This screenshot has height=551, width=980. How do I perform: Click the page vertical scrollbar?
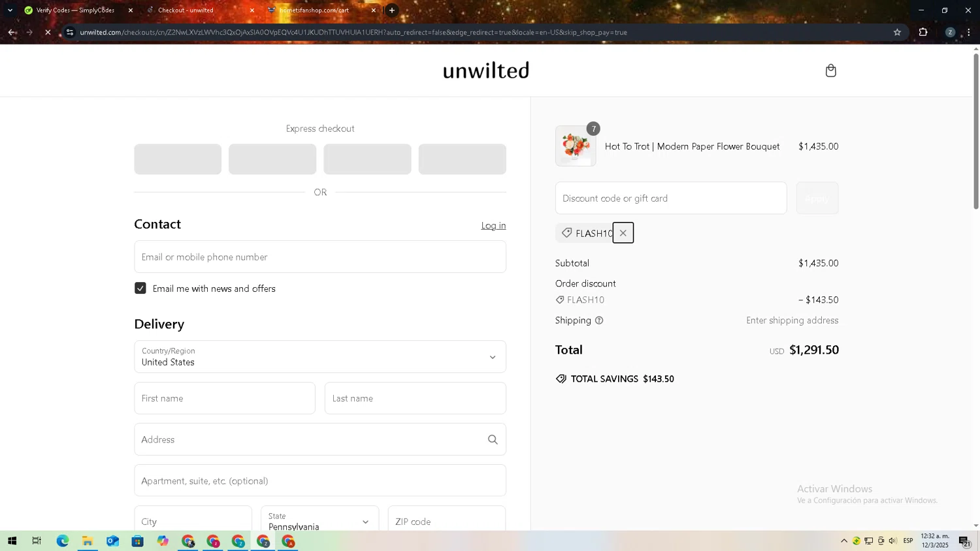tap(976, 131)
